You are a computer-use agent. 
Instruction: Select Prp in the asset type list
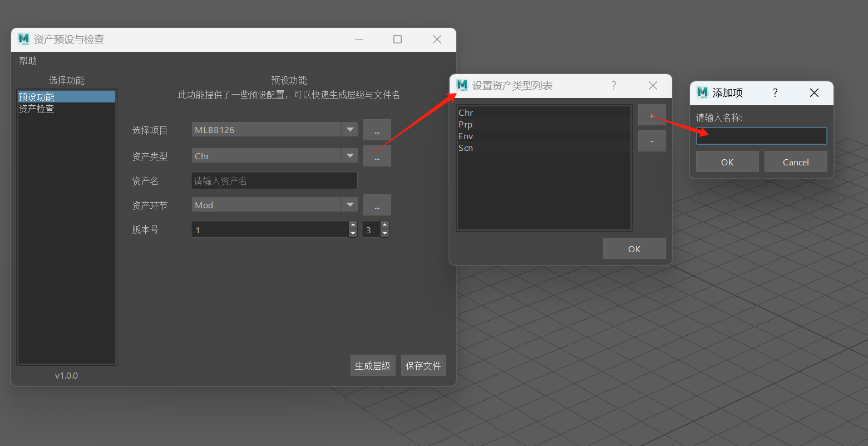click(x=544, y=124)
